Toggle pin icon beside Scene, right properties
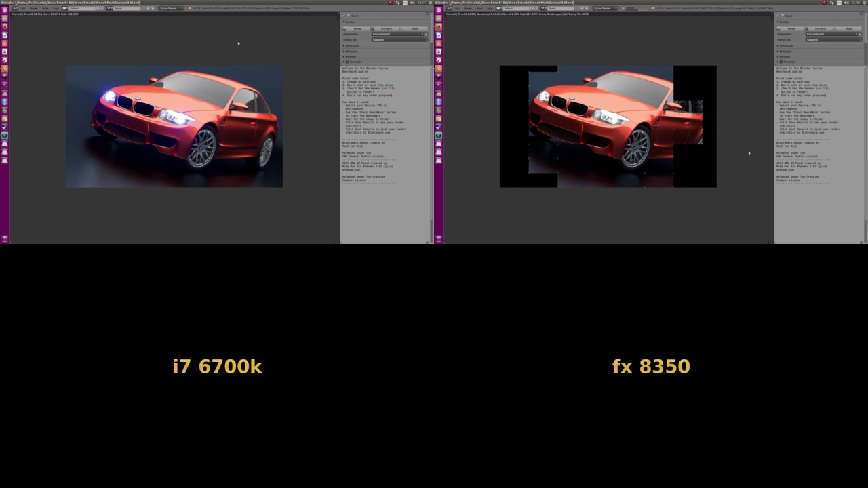Screen dimensions: 868x488 [778, 16]
